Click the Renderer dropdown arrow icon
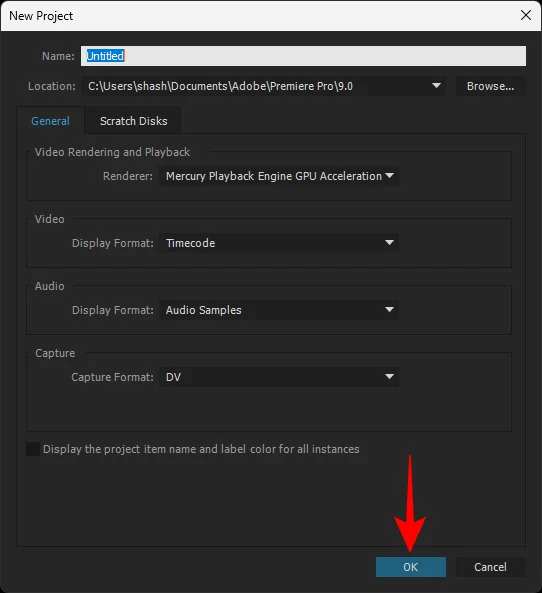 click(389, 176)
